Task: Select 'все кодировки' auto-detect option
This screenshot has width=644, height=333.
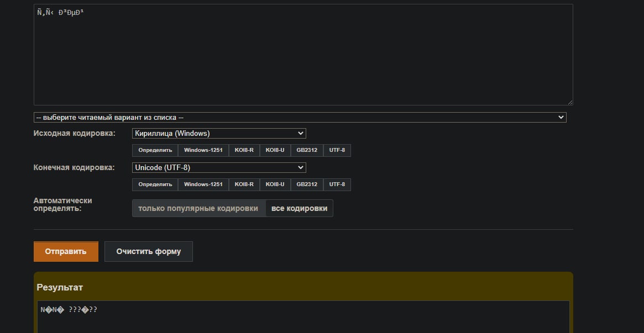Action: [x=300, y=208]
